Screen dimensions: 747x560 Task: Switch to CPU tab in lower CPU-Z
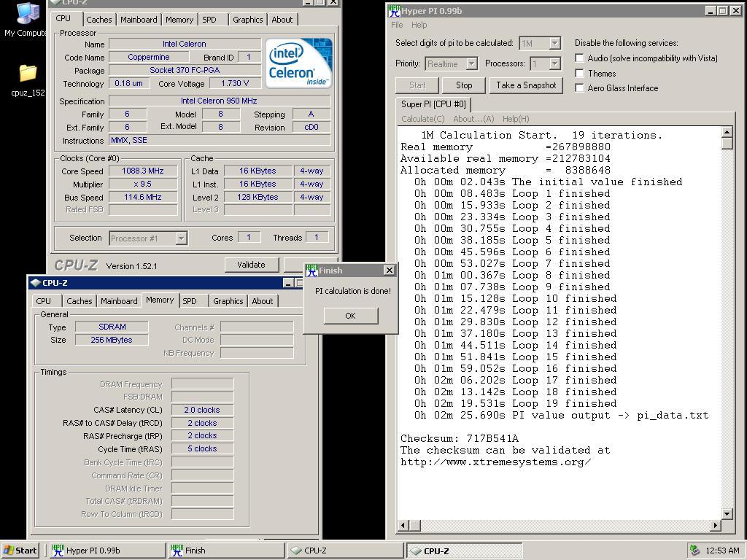click(x=43, y=301)
